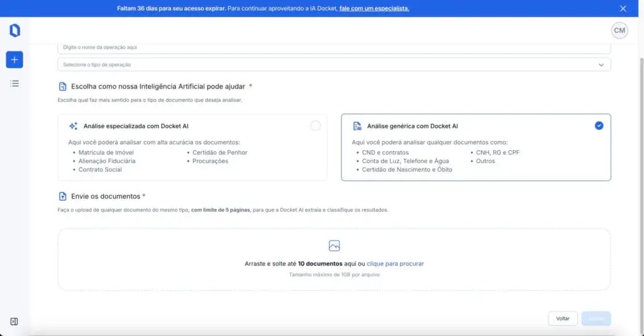Click the disabled blue button beside Voltar
The image size is (644, 336).
596,318
